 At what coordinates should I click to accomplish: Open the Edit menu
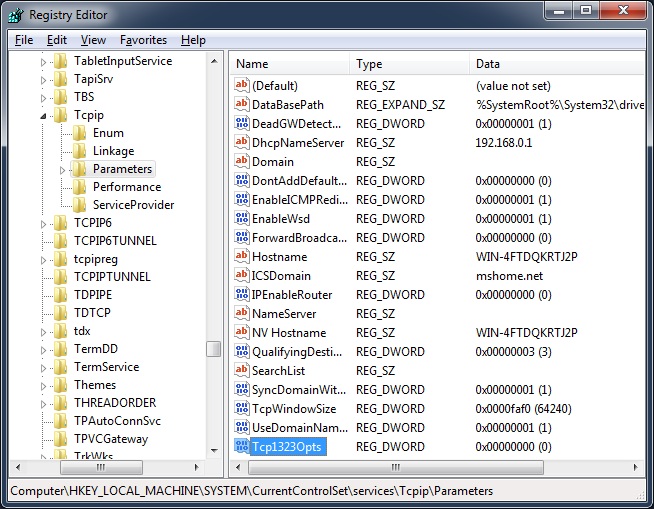(x=57, y=40)
